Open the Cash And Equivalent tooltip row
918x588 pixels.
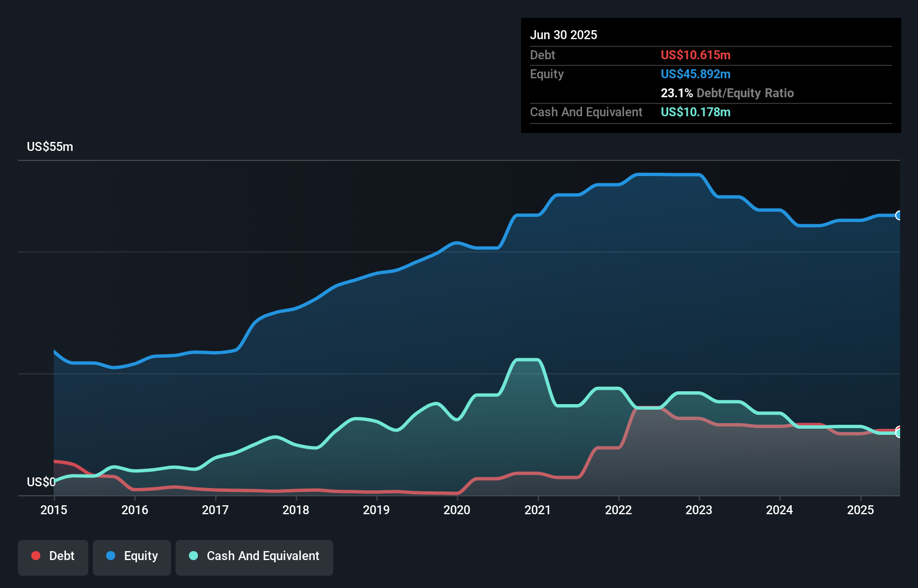point(586,112)
